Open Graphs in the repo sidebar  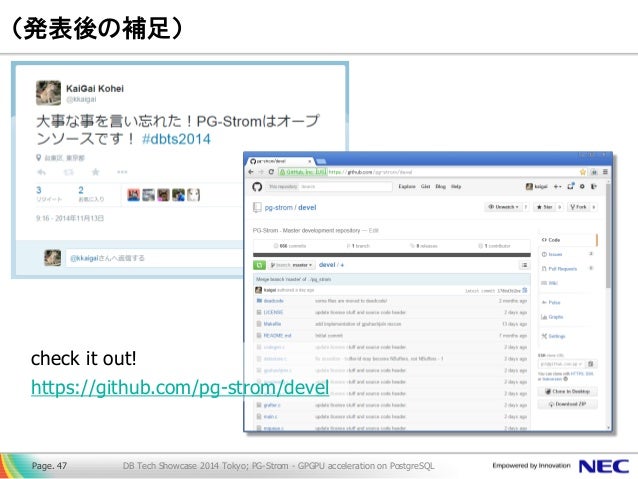tap(552, 317)
